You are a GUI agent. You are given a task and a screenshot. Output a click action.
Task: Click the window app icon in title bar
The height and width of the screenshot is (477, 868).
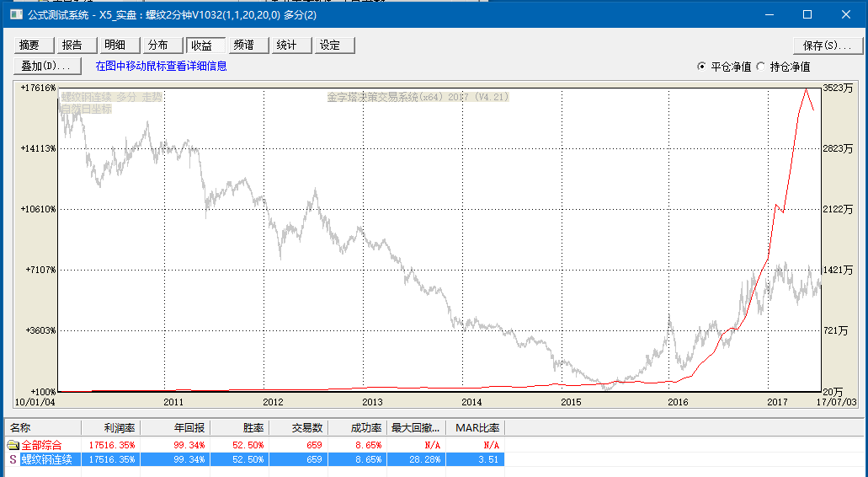[17, 15]
